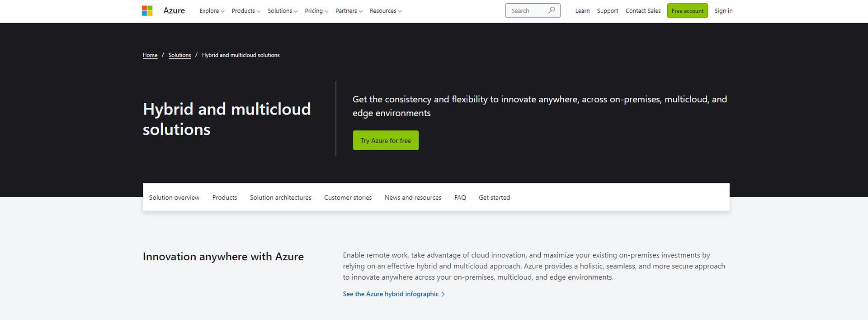The image size is (868, 320).
Task: Open the Azure home link
Action: pyautogui.click(x=174, y=10)
